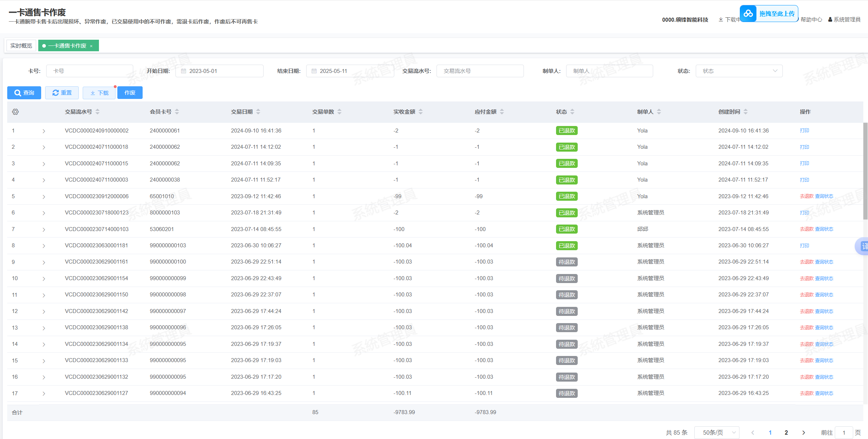Go to page 2 in pagination
Screen dimensions: 868x439
tap(786, 433)
